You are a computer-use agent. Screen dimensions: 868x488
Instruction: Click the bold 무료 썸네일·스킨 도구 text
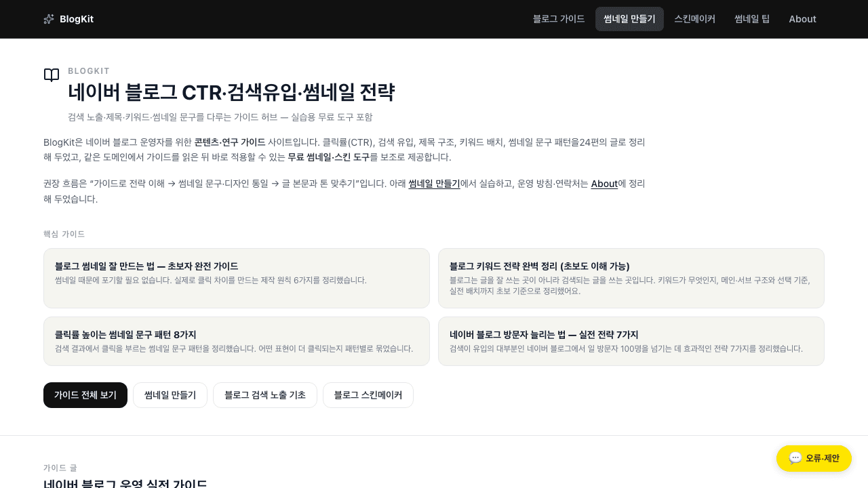click(329, 157)
